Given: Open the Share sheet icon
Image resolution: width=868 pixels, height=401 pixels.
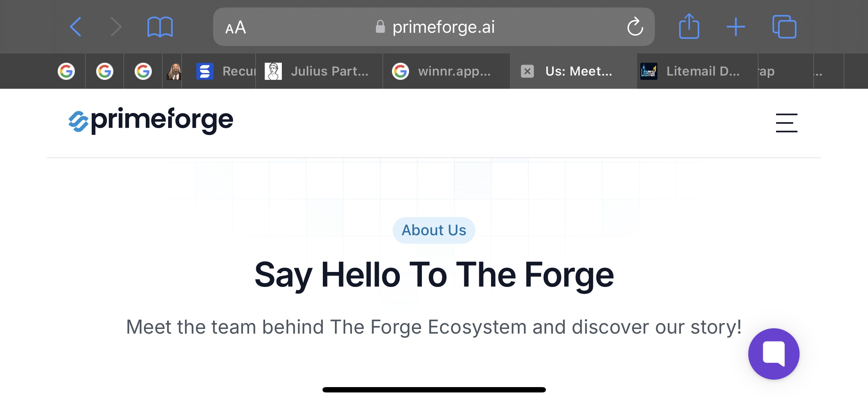Looking at the screenshot, I should point(689,26).
